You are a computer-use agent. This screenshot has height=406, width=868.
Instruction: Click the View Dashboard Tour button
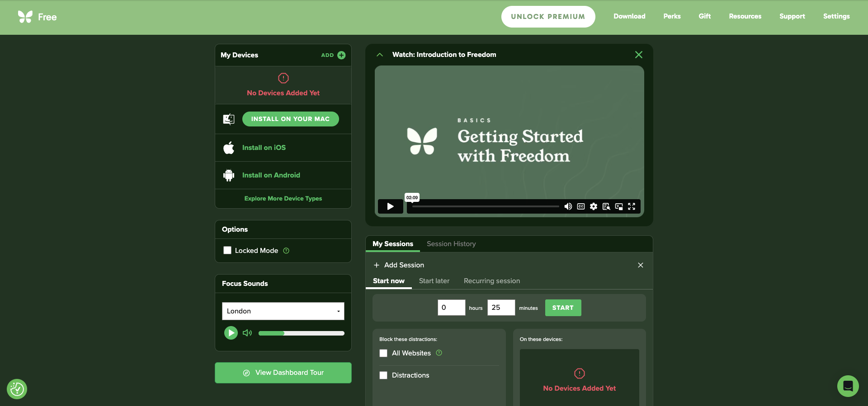[x=283, y=373]
